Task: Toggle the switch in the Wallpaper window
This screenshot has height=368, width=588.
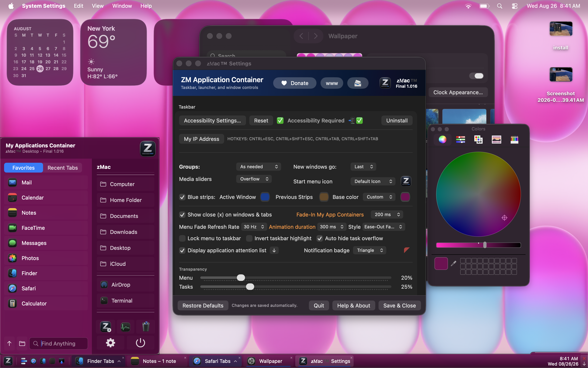Action: [476, 76]
